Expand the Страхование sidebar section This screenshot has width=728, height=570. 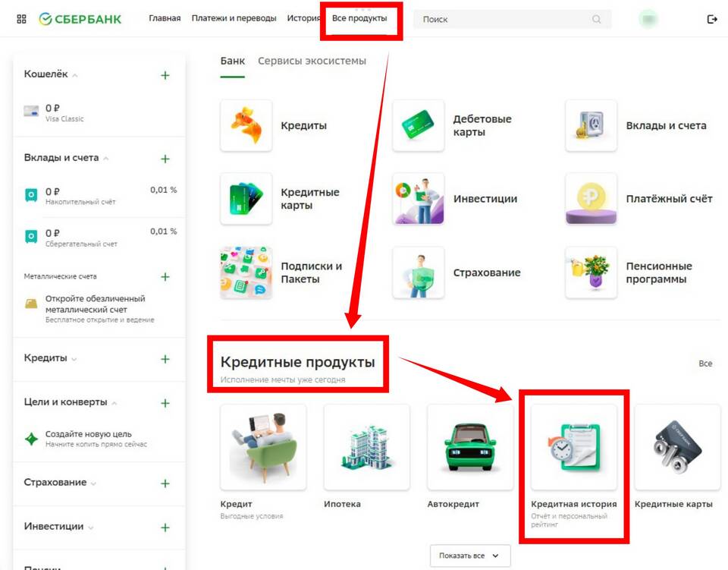click(x=93, y=483)
